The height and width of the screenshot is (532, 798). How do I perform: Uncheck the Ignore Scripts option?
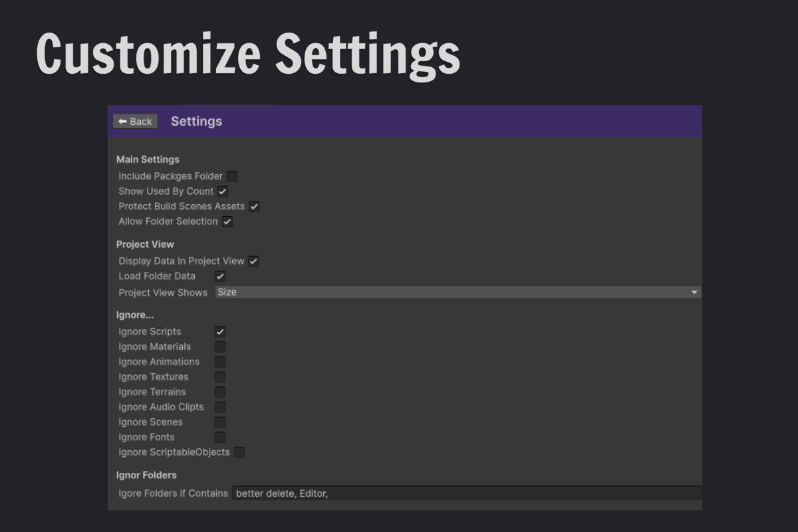point(219,331)
